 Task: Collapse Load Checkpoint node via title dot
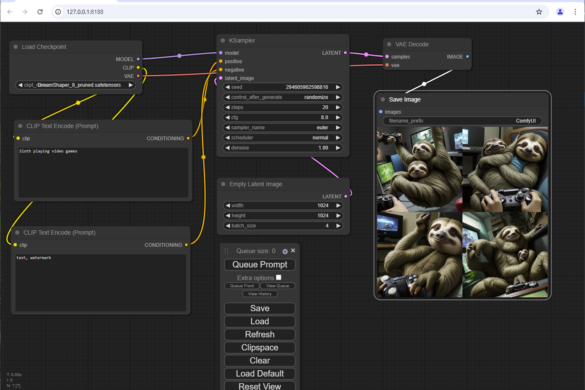(x=16, y=47)
